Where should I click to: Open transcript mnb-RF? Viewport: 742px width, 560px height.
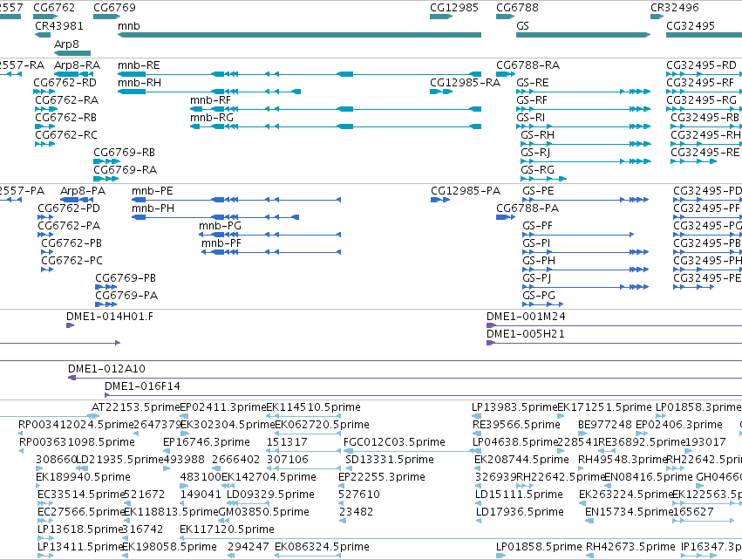click(211, 100)
